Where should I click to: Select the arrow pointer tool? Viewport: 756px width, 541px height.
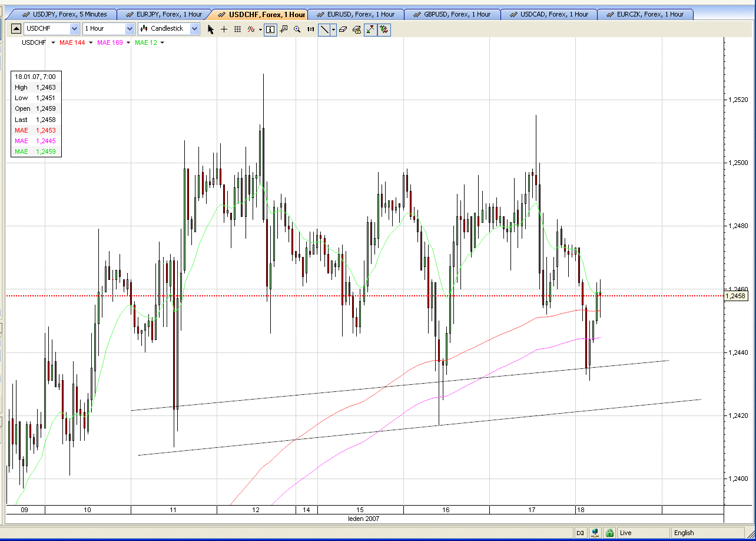point(211,29)
